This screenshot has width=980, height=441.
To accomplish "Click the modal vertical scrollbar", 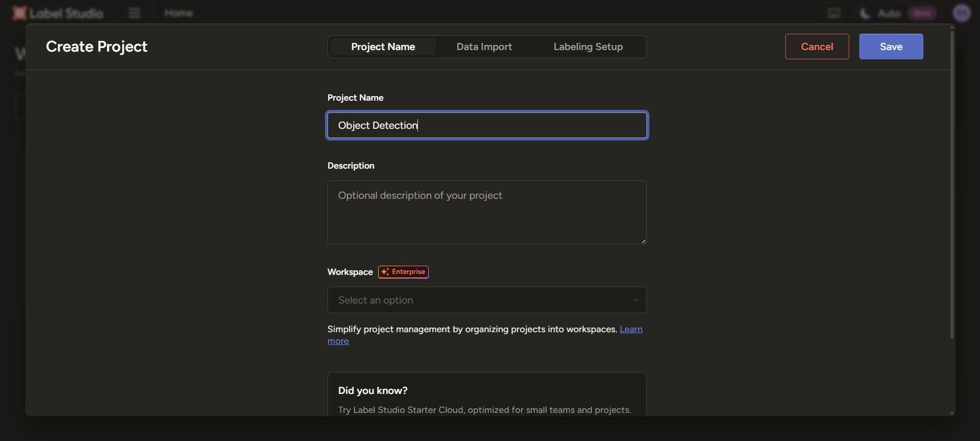I will (x=952, y=184).
